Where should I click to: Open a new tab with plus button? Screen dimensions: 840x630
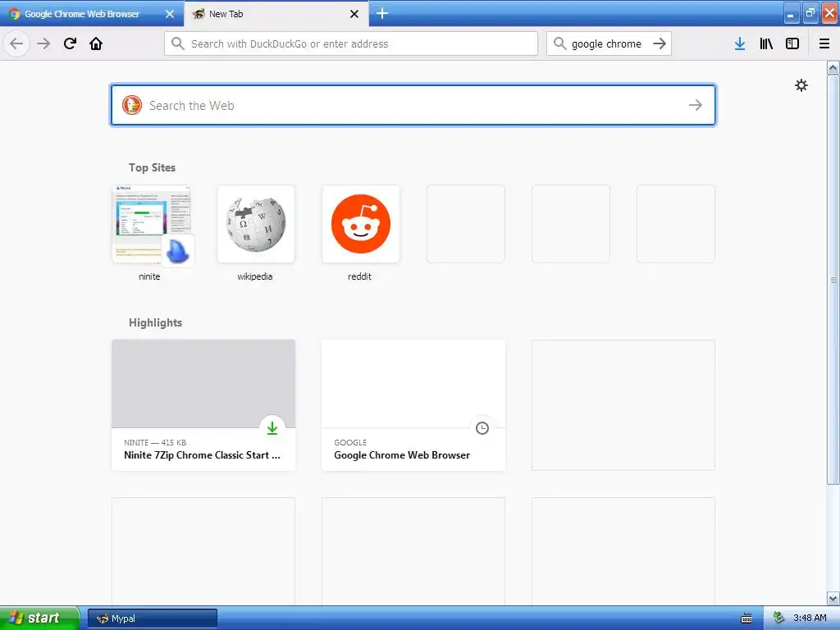[x=382, y=13]
